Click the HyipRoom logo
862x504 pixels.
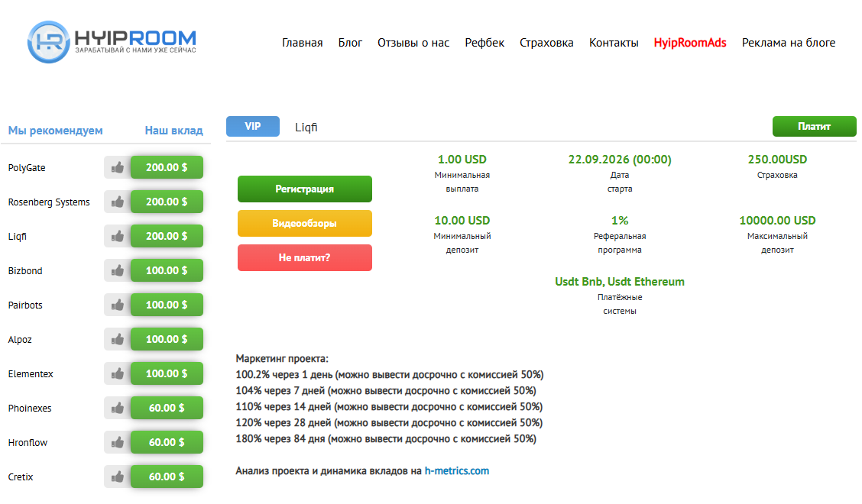click(112, 42)
